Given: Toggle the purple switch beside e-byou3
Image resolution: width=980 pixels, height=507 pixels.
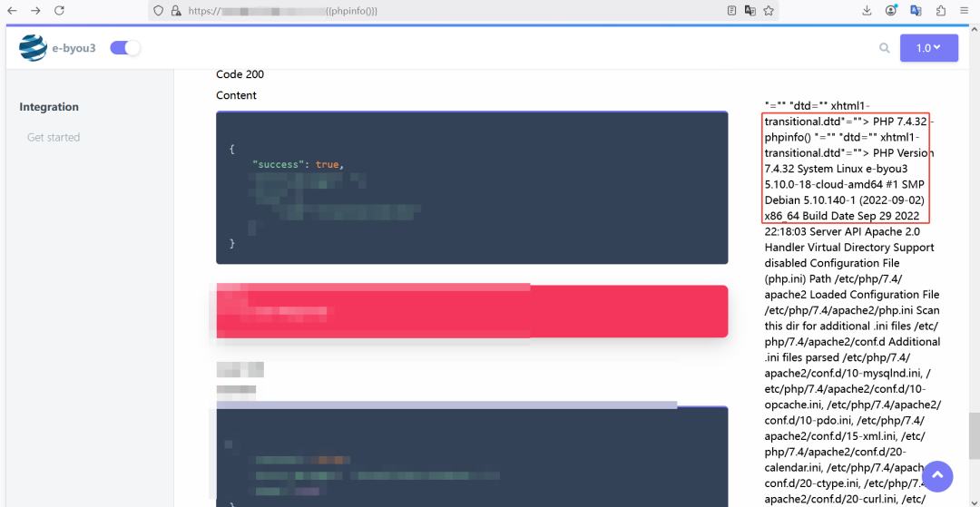Looking at the screenshot, I should point(125,47).
